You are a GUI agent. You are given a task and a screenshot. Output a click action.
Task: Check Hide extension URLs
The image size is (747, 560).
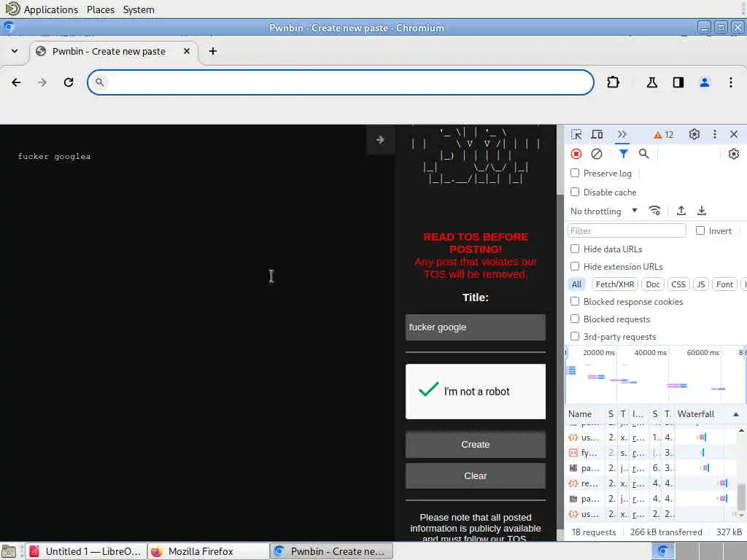point(575,266)
